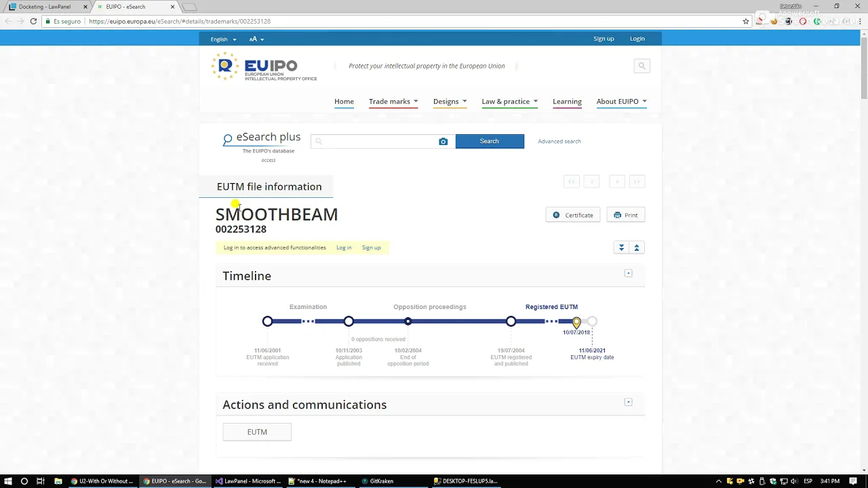Open a new browser tab
This screenshot has height=488, width=868.
point(191,7)
